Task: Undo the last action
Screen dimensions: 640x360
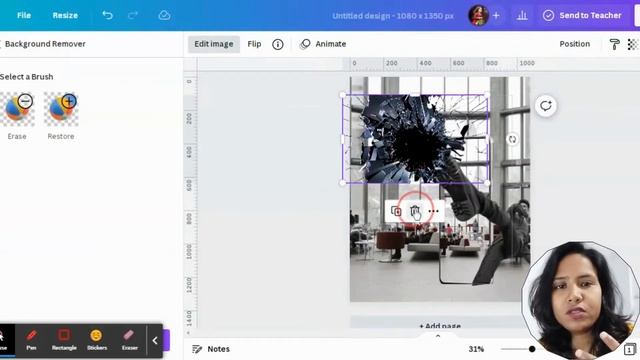Action: coord(107,16)
